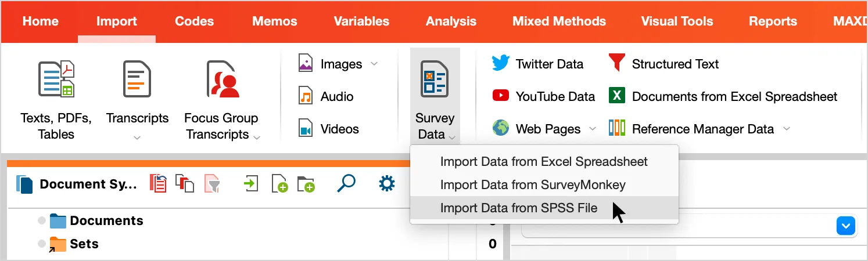Screen dimensions: 868x261
Task: Click the YouTube Data import icon
Action: (x=500, y=96)
